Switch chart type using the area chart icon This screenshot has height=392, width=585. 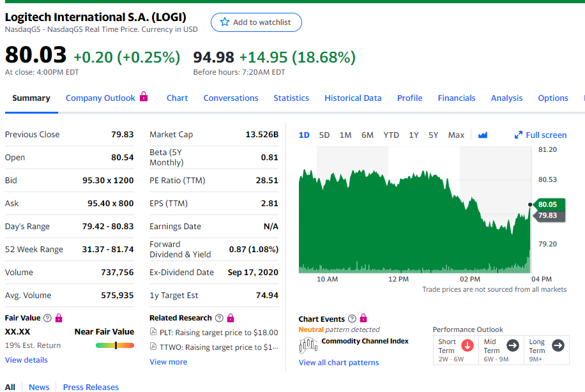[x=483, y=135]
